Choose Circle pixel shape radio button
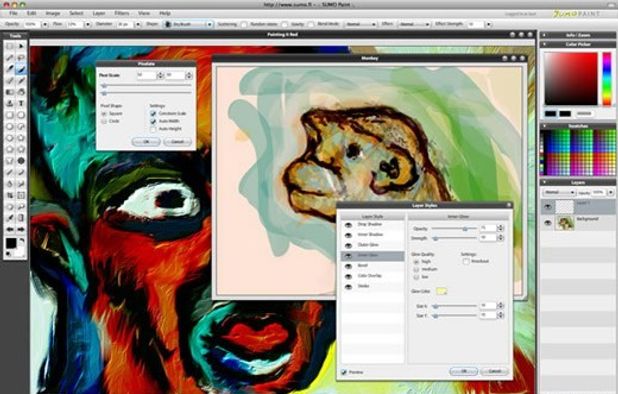Screen dimensions: 618x394 (x=104, y=121)
